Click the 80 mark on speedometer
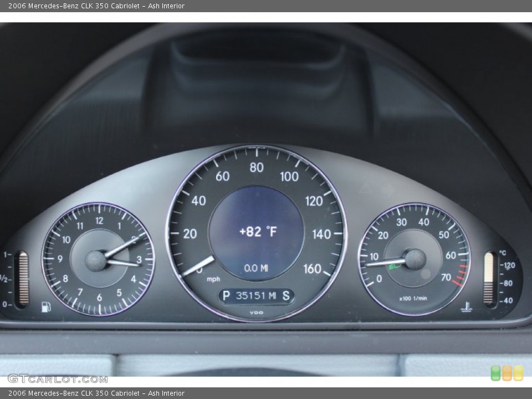This screenshot has width=532, height=399. click(x=257, y=167)
